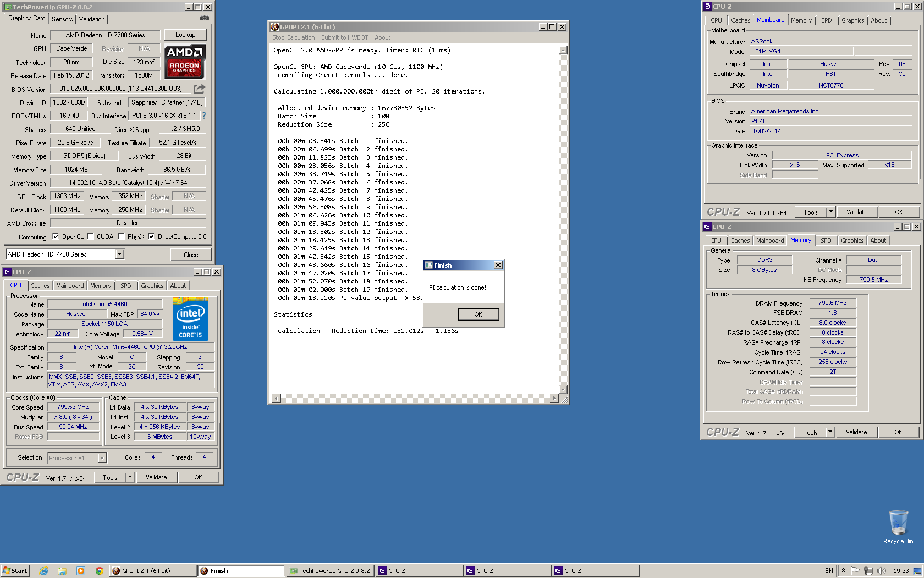Click BIOS version share/export icon in GPU-Z
The height and width of the screenshot is (578, 924).
coord(199,88)
